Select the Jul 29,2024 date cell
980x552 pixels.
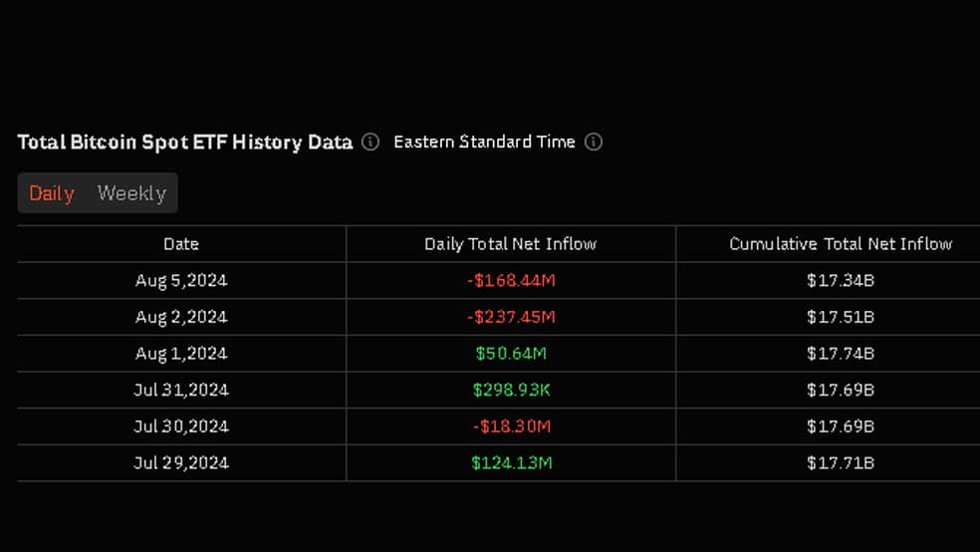tap(181, 462)
